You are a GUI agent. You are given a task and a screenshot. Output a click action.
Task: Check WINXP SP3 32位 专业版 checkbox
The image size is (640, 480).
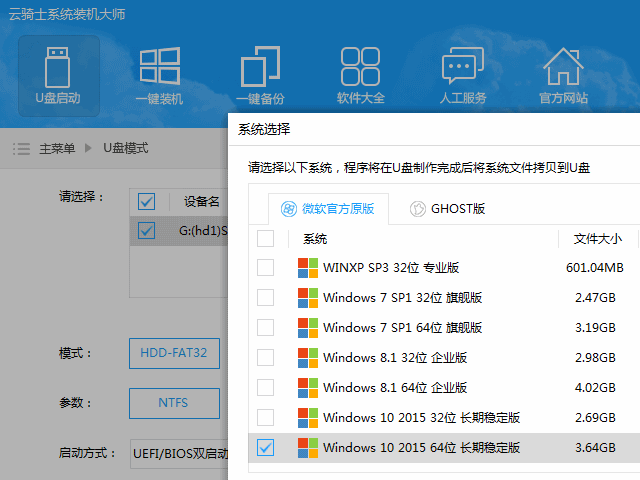click(x=265, y=268)
